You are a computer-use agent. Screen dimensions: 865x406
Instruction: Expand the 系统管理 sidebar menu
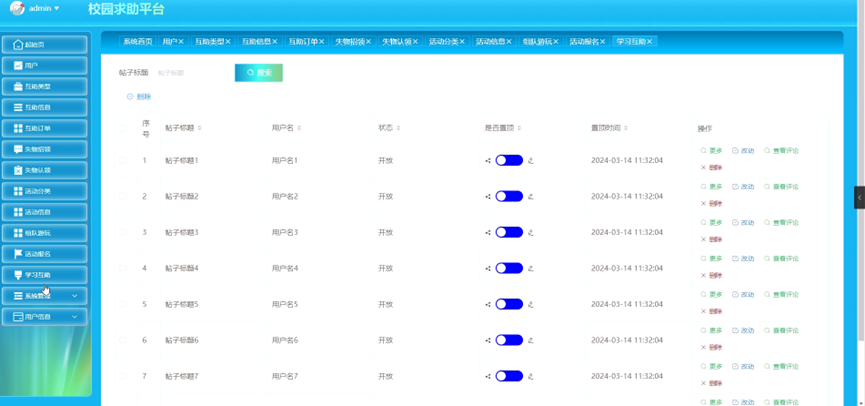(44, 296)
